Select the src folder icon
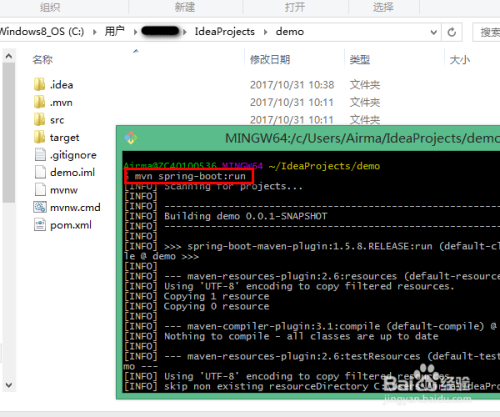The image size is (500, 417). coord(39,120)
